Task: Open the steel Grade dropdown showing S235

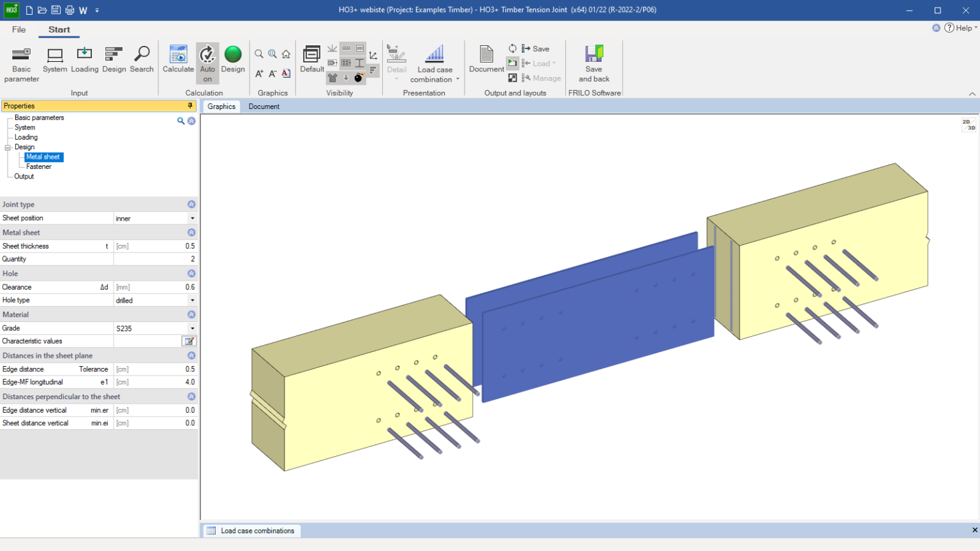Action: click(193, 328)
